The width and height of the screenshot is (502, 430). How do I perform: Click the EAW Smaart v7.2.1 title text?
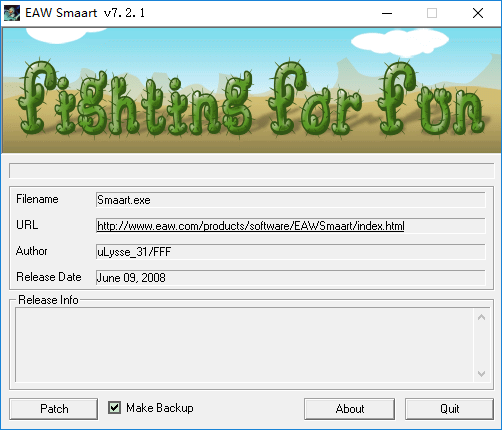85,13
